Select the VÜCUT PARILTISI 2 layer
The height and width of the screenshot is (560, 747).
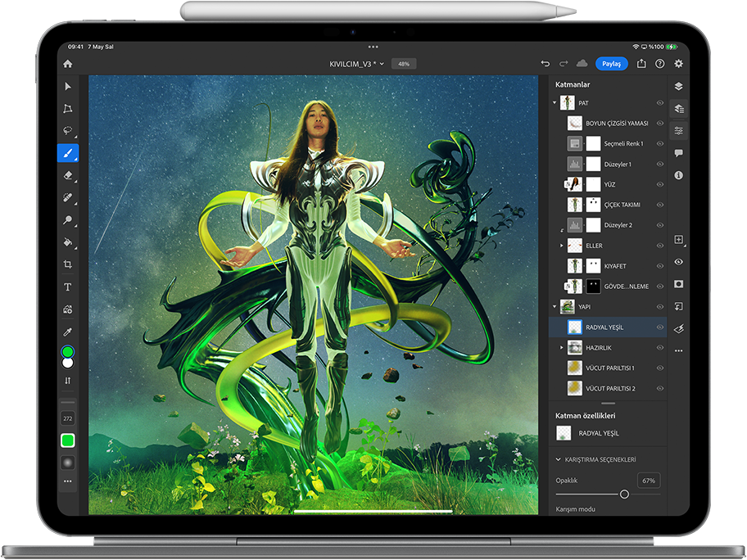coord(608,389)
